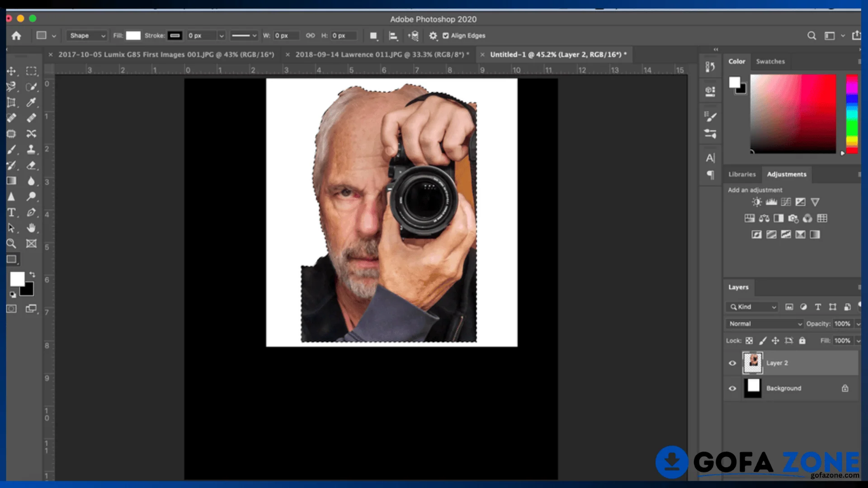868x488 pixels.
Task: Select the Untitled-1 document tab
Action: click(558, 54)
